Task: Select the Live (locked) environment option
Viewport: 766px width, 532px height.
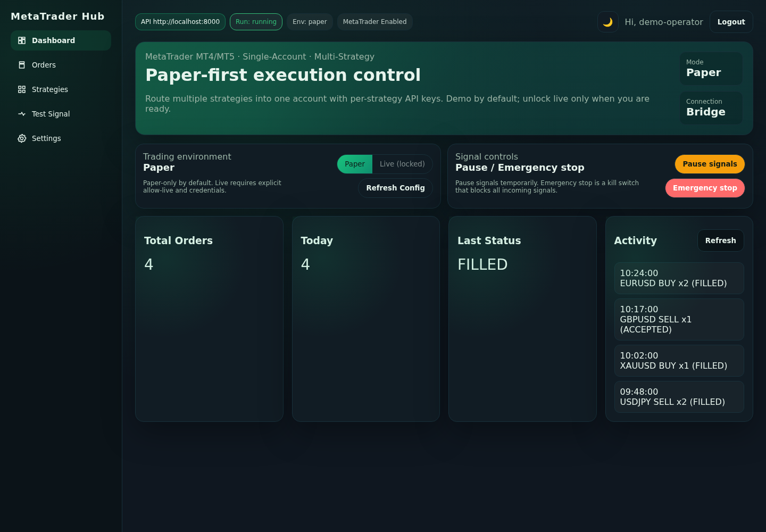Action: point(402,164)
